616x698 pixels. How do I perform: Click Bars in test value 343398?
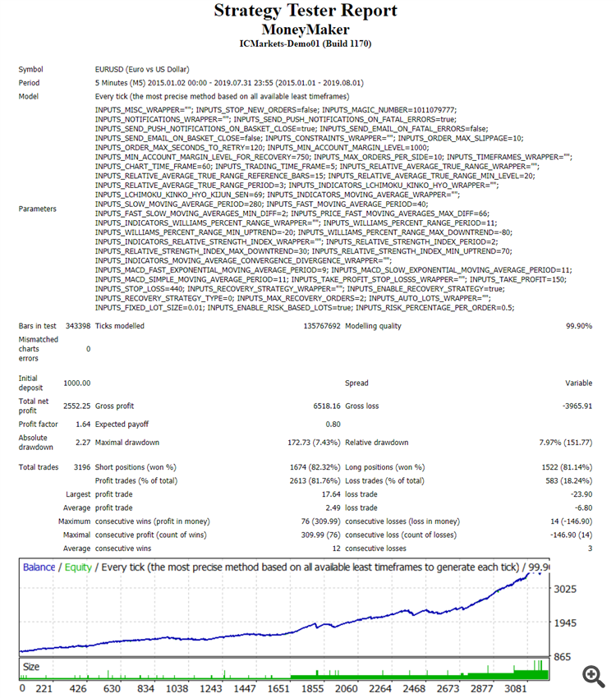coord(78,326)
